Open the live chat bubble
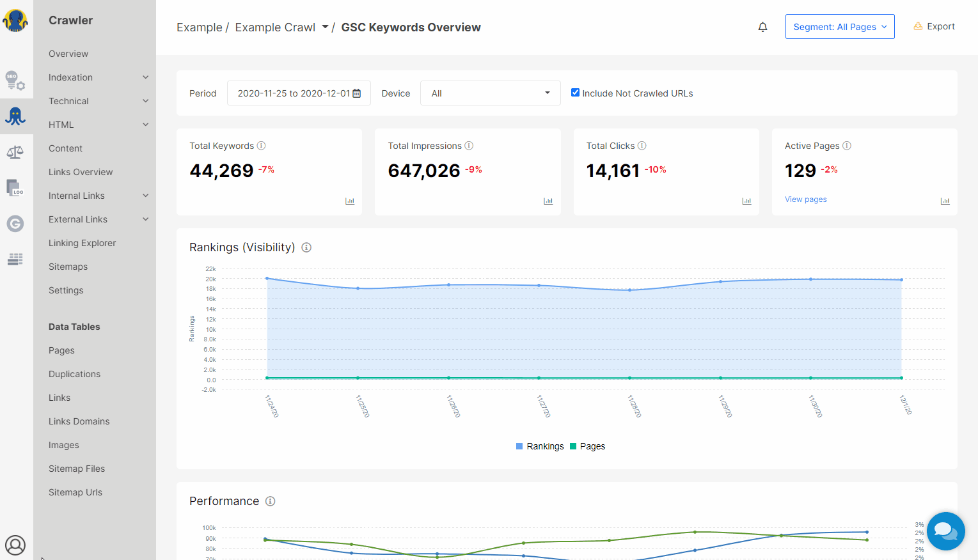Screen dimensions: 978x560 (x=946, y=531)
